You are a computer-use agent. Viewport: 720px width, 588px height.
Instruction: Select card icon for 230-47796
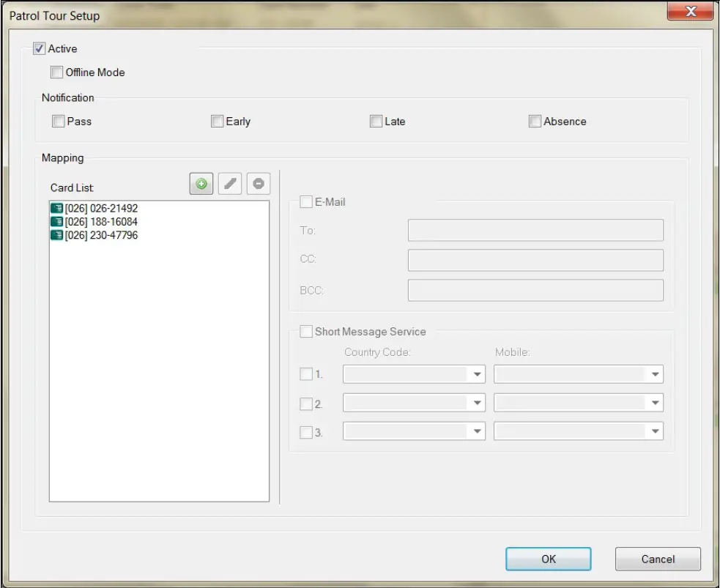tap(56, 235)
